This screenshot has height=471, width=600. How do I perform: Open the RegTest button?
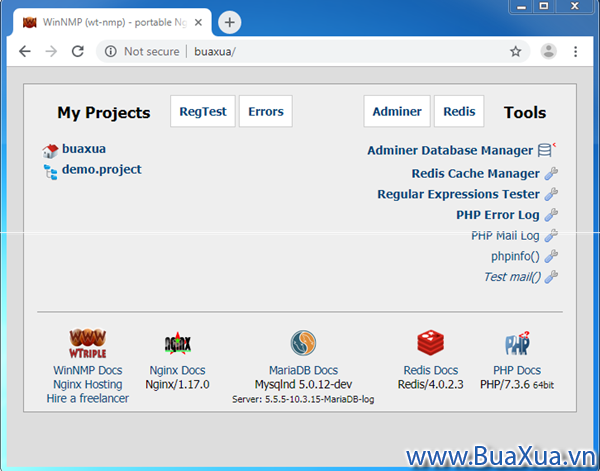(203, 111)
